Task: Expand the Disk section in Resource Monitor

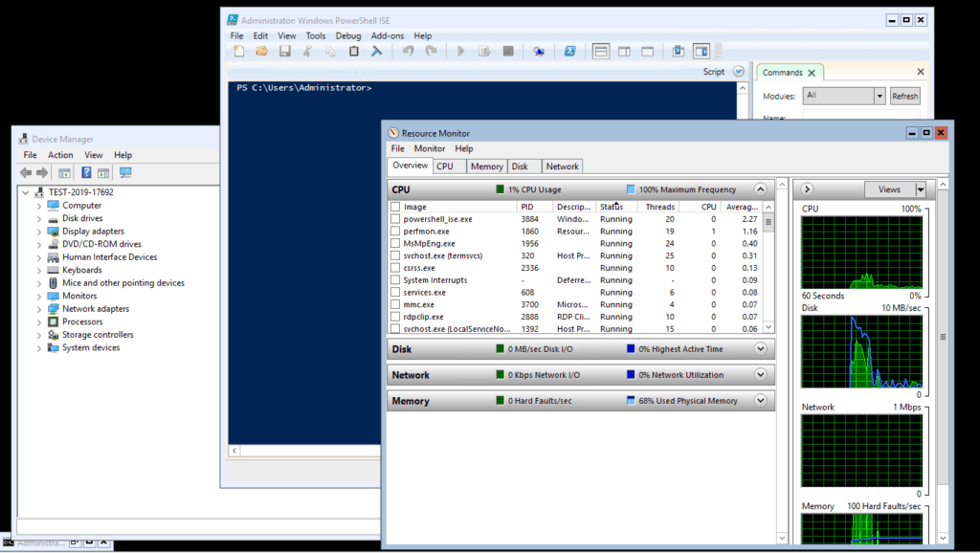Action: pos(760,349)
